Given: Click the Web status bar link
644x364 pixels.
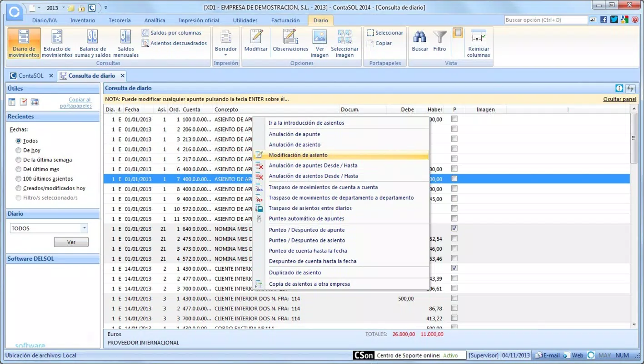Looking at the screenshot, I should [574, 355].
